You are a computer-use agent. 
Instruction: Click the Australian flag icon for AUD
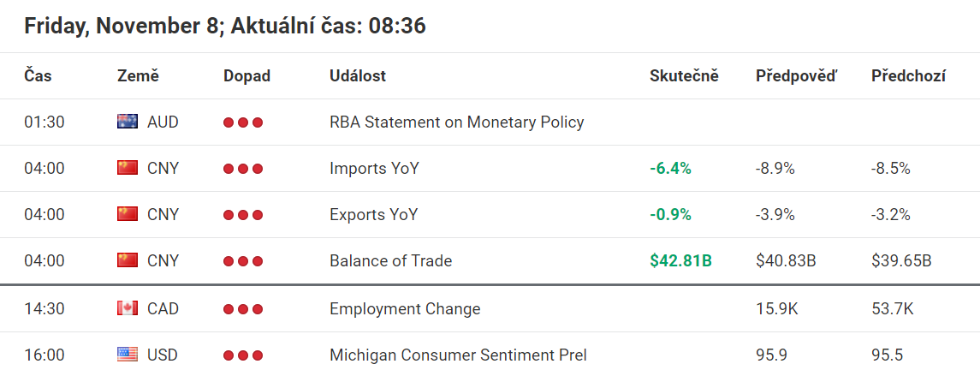[x=127, y=122]
